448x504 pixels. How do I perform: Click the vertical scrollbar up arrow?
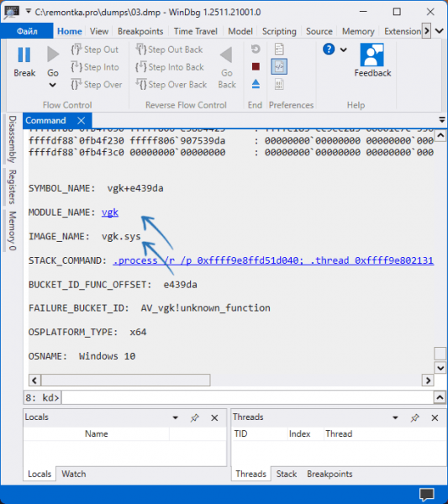click(440, 135)
